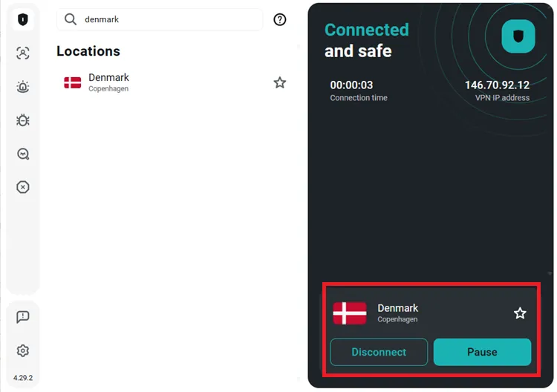557x392 pixels.
Task: Toggle favorite star on connected Denmark server
Action: coord(520,313)
